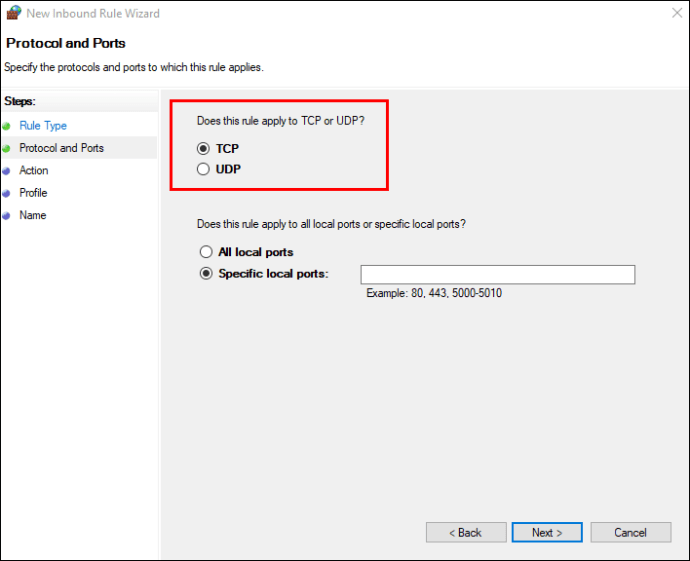
Task: Select the TCP radio button
Action: pyautogui.click(x=204, y=148)
